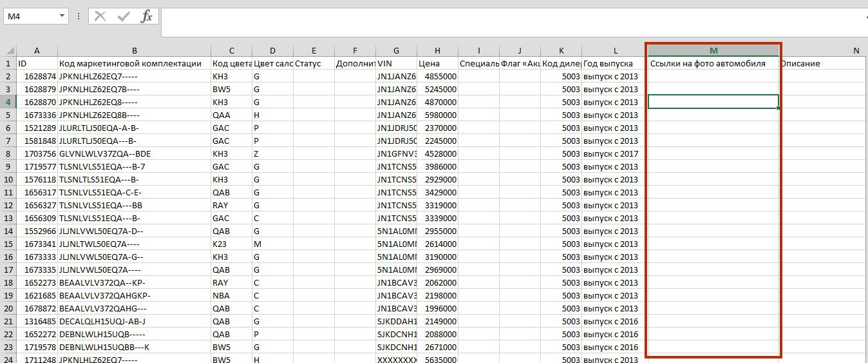
Task: Click the formula bar options dots handle
Action: click(x=79, y=16)
